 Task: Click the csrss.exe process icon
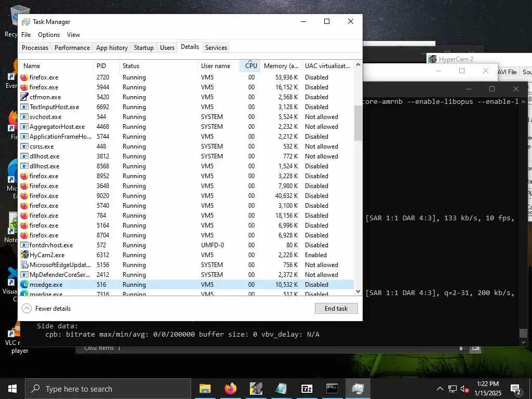(24, 146)
